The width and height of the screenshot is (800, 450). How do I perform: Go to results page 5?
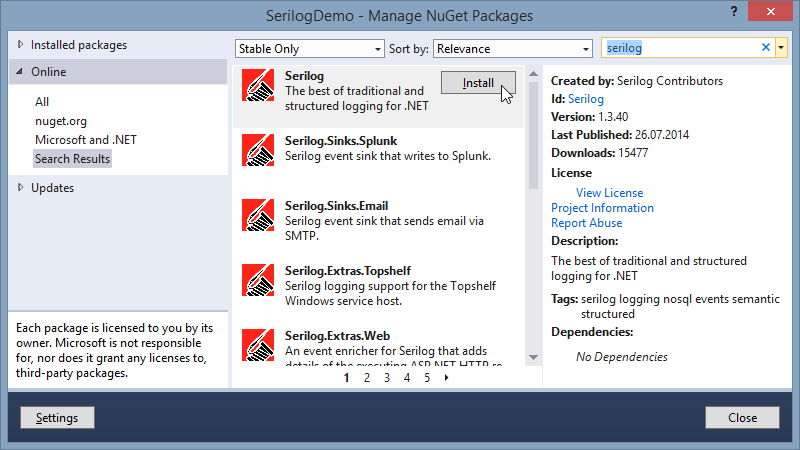(x=427, y=378)
